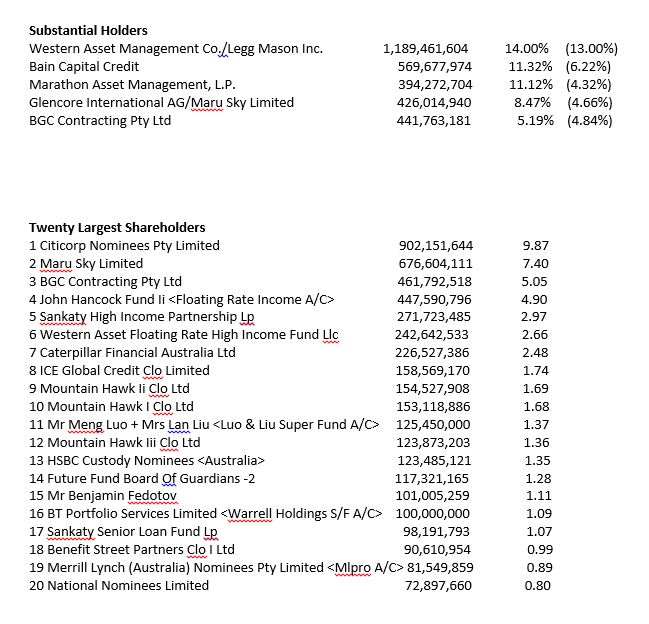Click the 1,189,461,604 share figure
This screenshot has height=624, width=649.
tap(425, 49)
